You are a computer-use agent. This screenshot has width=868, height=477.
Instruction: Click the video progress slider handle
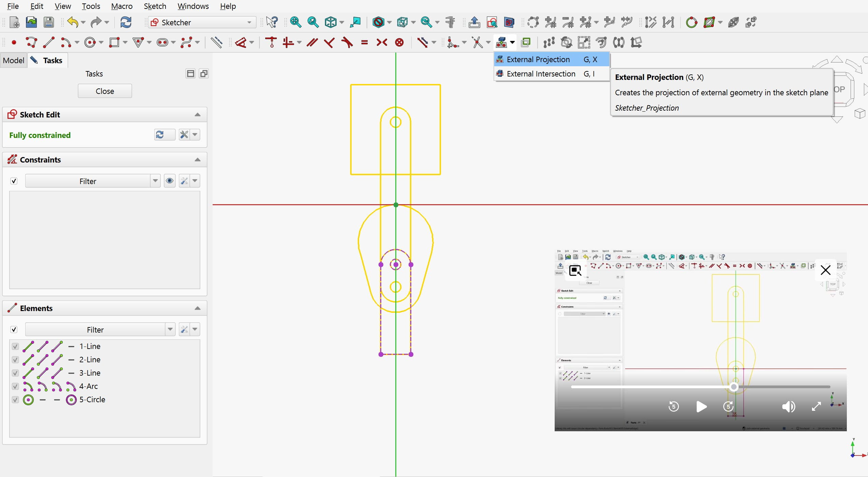pos(734,387)
